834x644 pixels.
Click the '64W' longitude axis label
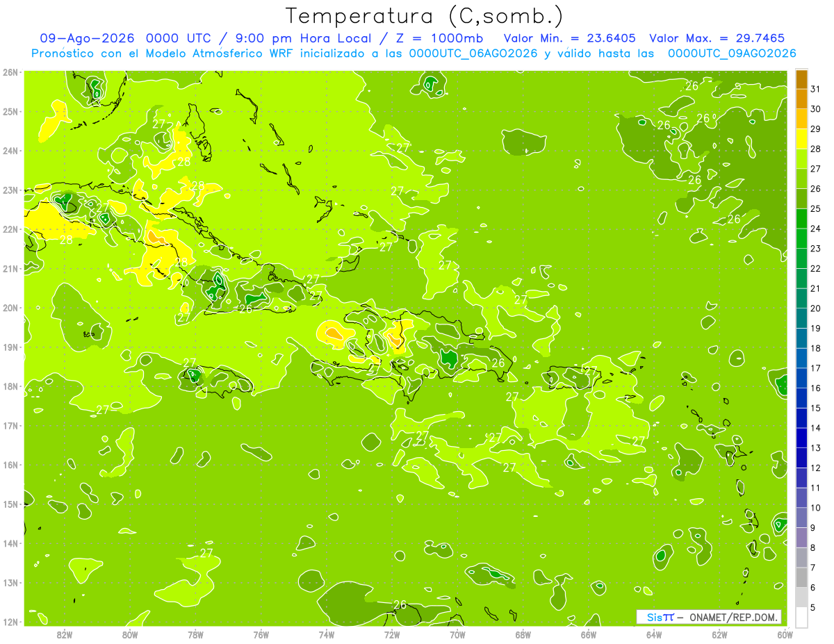(654, 634)
